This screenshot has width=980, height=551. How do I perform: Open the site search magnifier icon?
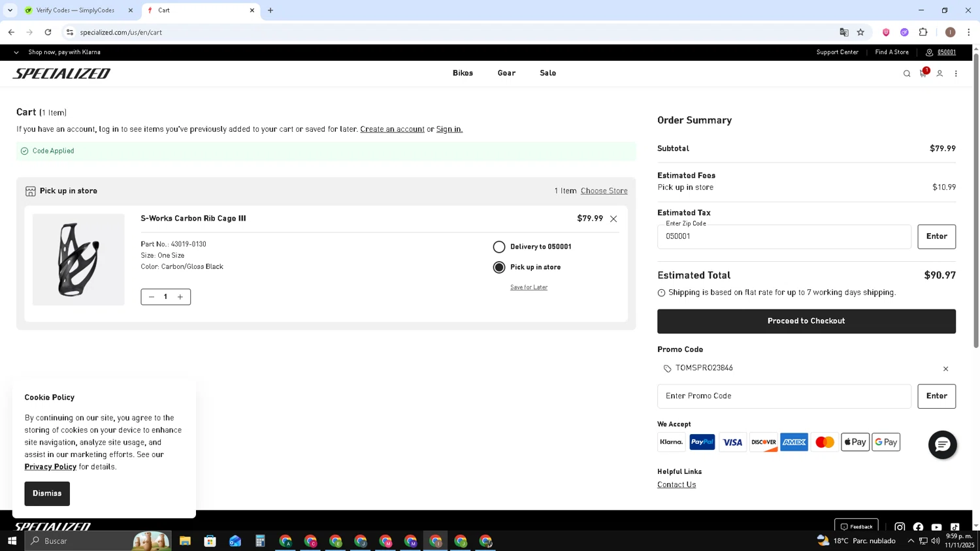(906, 74)
